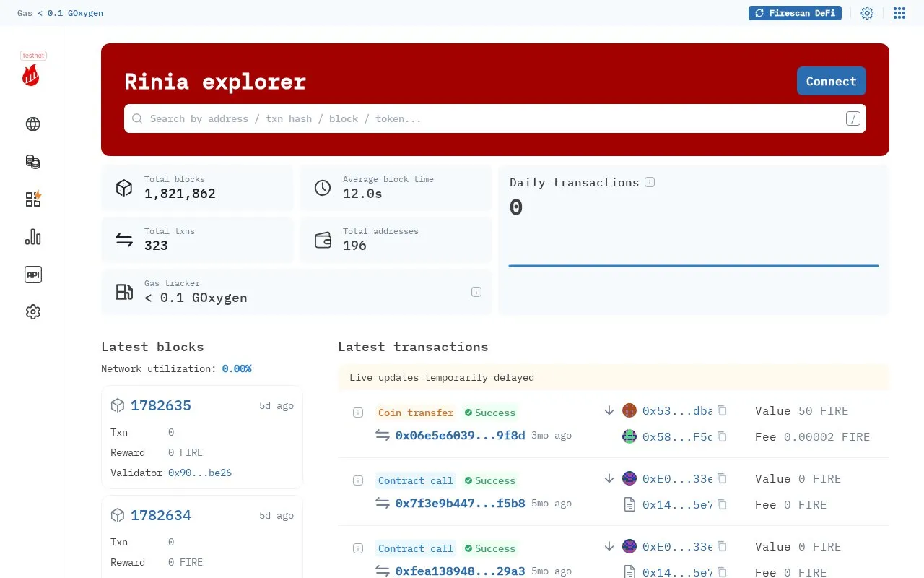The height and width of the screenshot is (578, 924).
Task: Copy second transaction sender 0xE0...33e
Action: tap(722, 478)
